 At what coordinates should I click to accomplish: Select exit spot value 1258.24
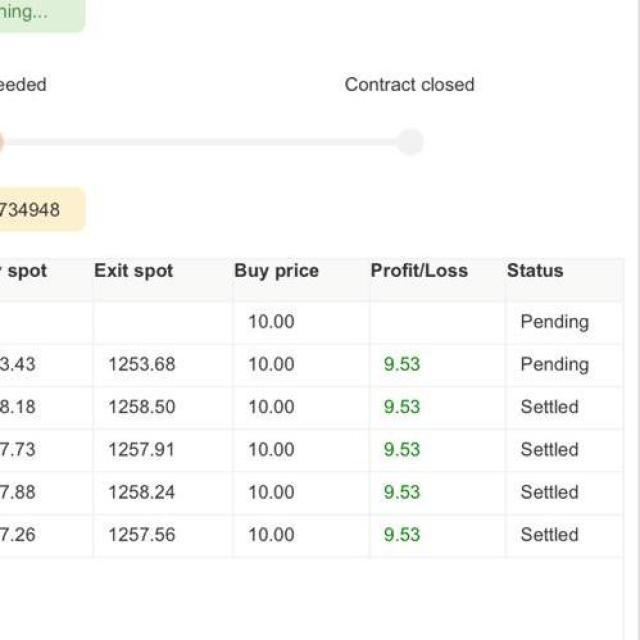tap(141, 492)
